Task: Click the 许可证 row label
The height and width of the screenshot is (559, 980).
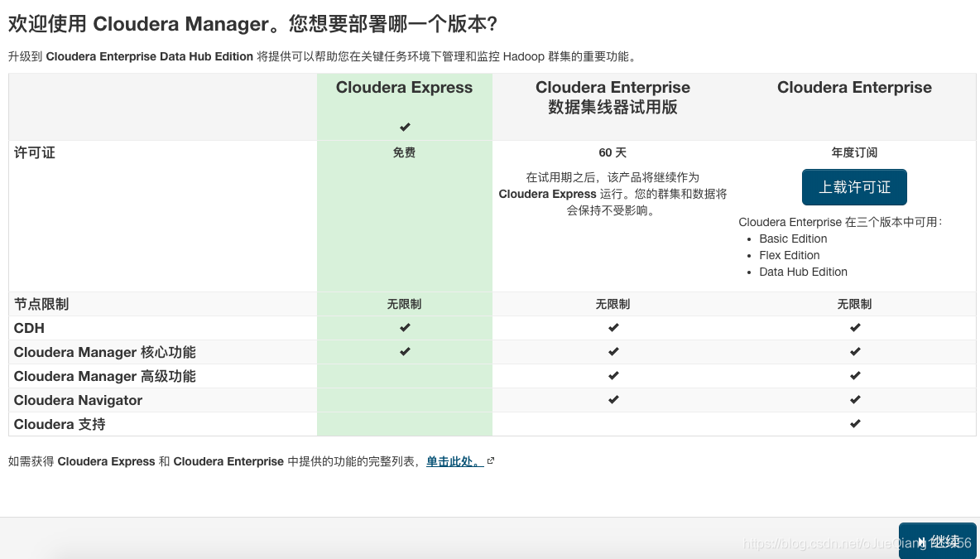Action: 35,153
